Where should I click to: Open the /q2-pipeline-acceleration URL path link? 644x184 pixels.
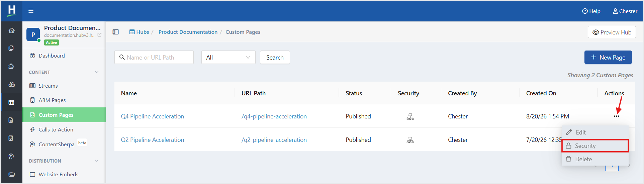coord(274,140)
